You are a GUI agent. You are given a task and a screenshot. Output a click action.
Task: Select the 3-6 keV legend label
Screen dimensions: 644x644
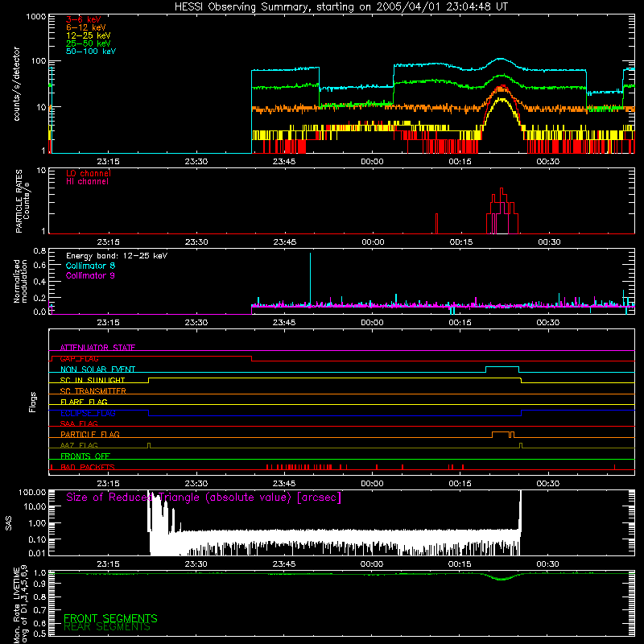point(84,19)
